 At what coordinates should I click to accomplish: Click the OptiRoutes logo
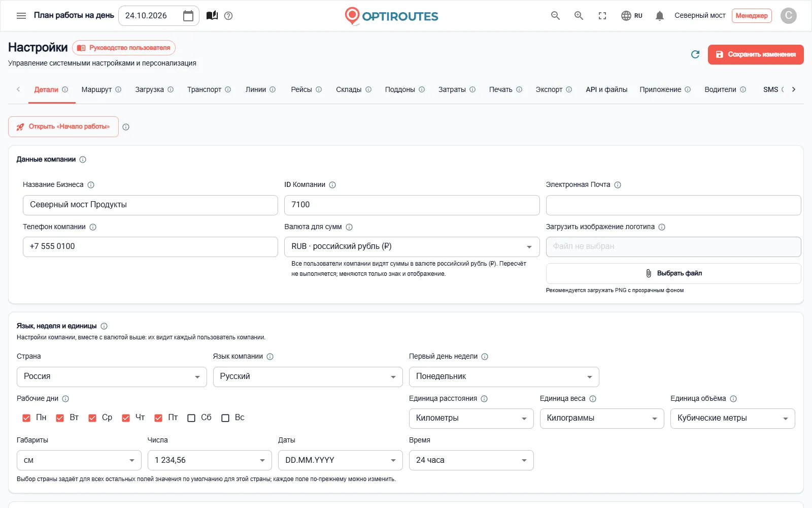[x=391, y=16]
